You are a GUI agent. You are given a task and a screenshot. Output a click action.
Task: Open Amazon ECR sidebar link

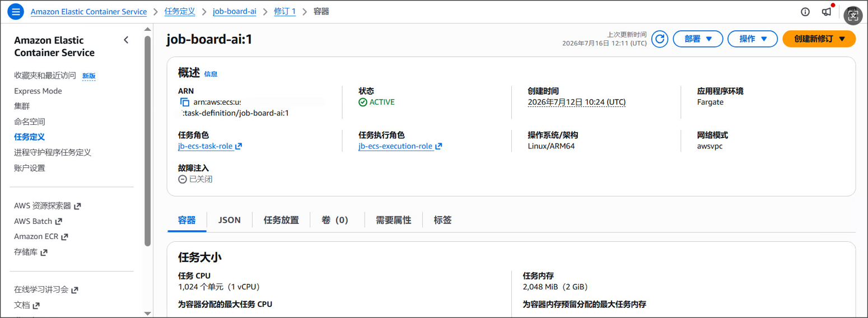[36, 237]
